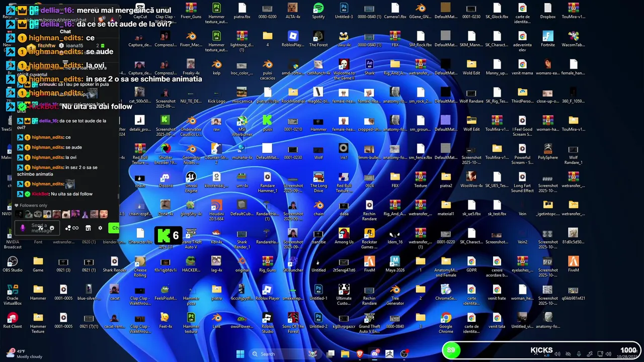The width and height of the screenshot is (644, 362).
Task: Select the FiveM shortcut beside Maya 2026
Action: (x=369, y=264)
